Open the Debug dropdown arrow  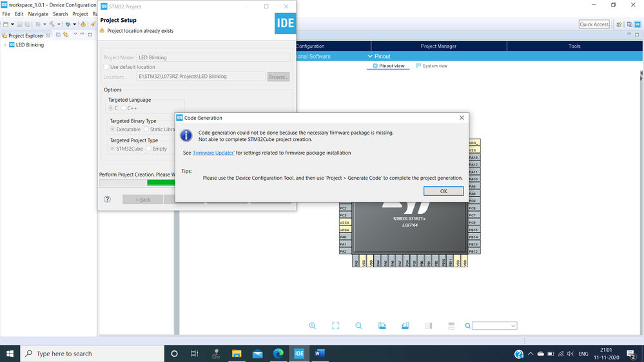74,24
